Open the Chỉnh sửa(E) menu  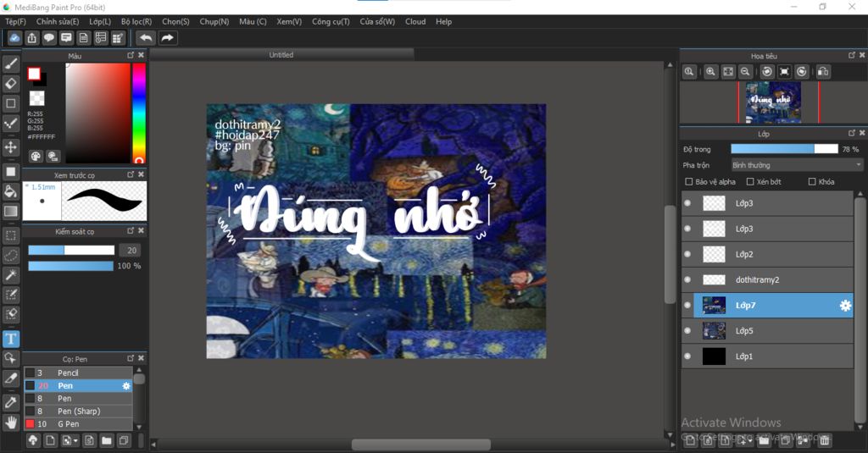coord(58,21)
